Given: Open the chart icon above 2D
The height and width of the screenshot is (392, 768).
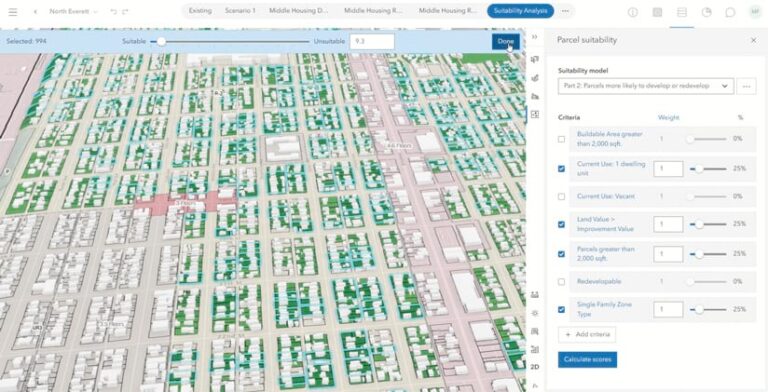Looking at the screenshot, I should [535, 349].
